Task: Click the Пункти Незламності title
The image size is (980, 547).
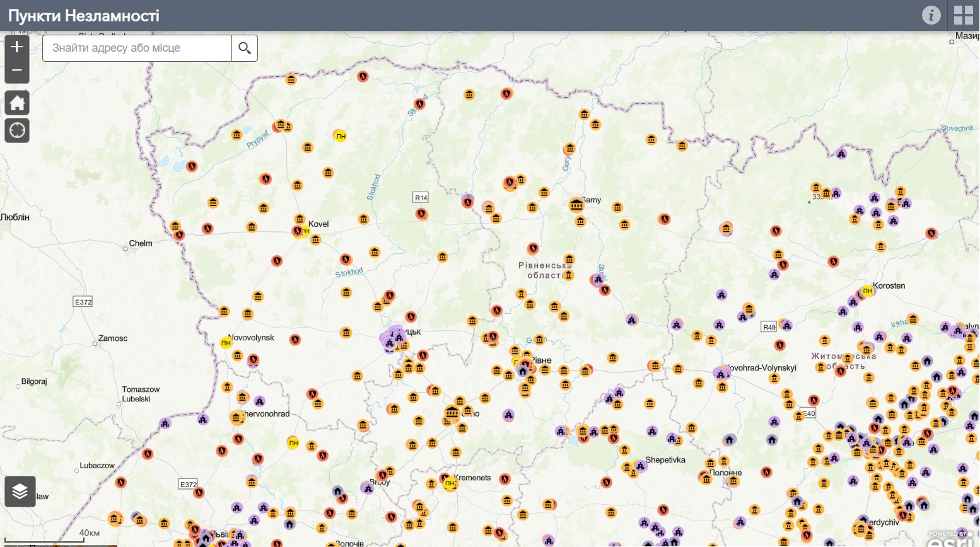Action: pyautogui.click(x=84, y=16)
